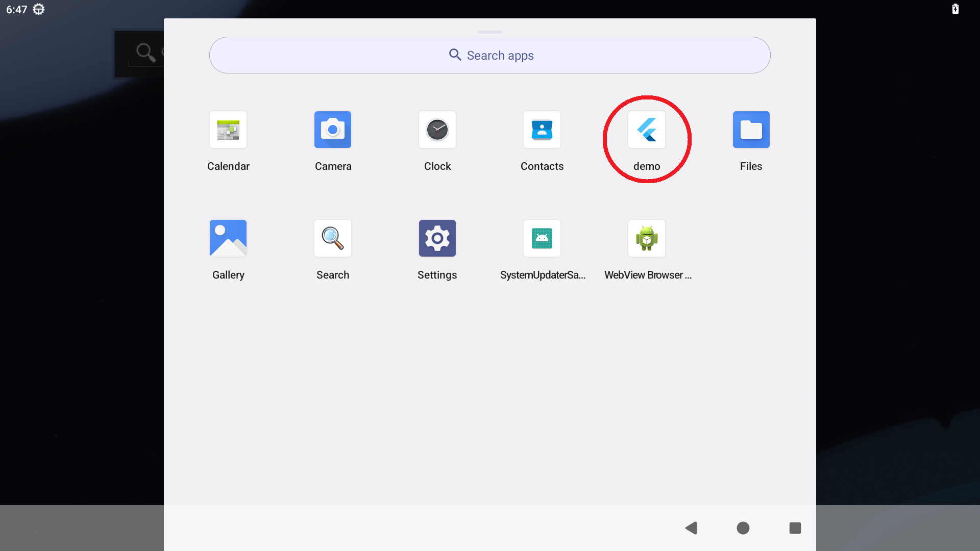Launch the SystemUpdaterSample app
980x551 pixels.
[542, 239]
